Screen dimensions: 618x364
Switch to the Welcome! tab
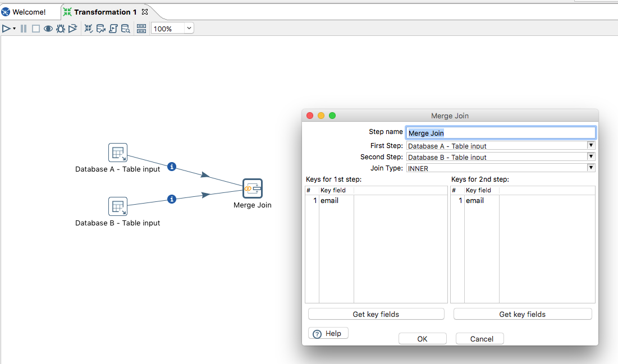(x=29, y=12)
